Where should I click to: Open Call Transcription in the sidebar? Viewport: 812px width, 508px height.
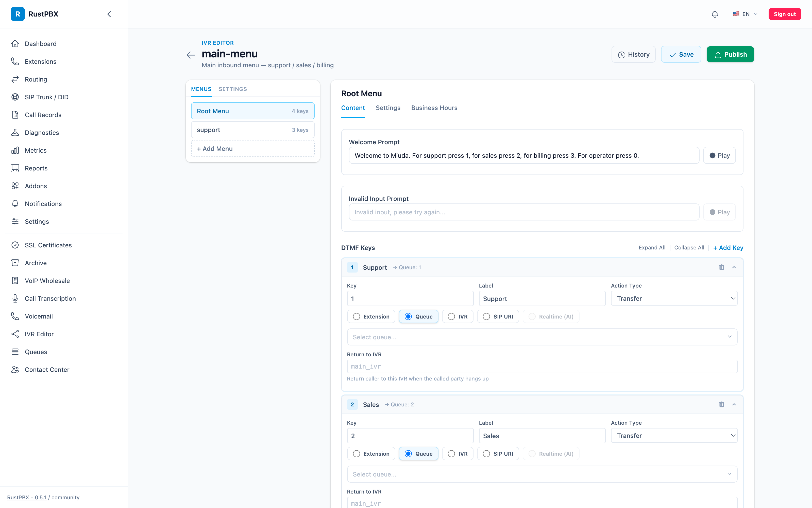[64, 299]
